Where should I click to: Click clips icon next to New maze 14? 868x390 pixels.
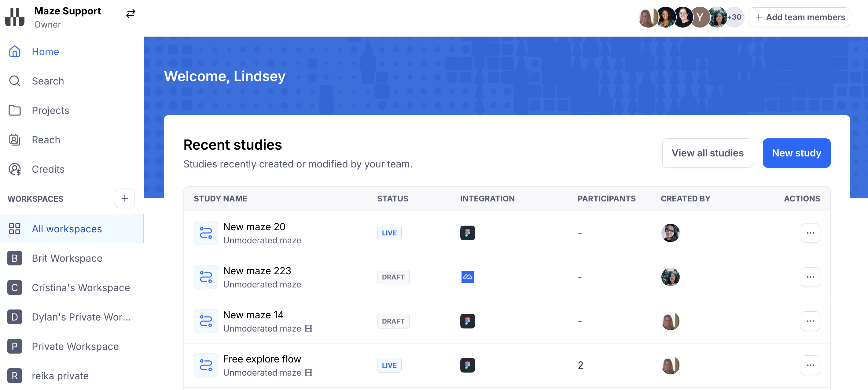[308, 328]
